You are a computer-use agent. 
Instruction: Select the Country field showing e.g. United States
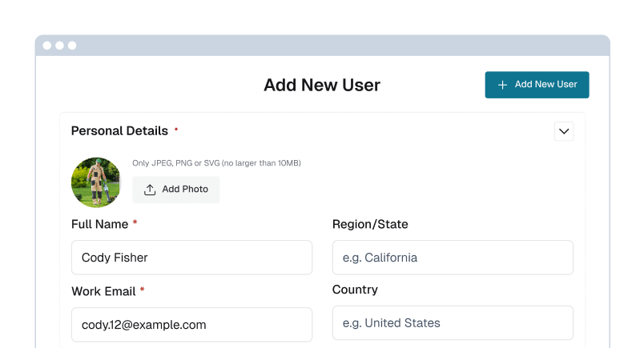[453, 323]
